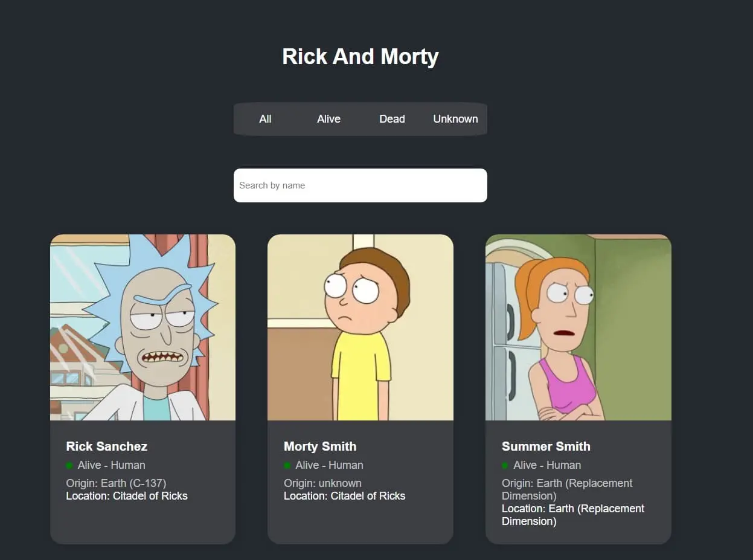Click Summer Smith's green alive status dot
Screen dimensions: 753x560
(505, 466)
